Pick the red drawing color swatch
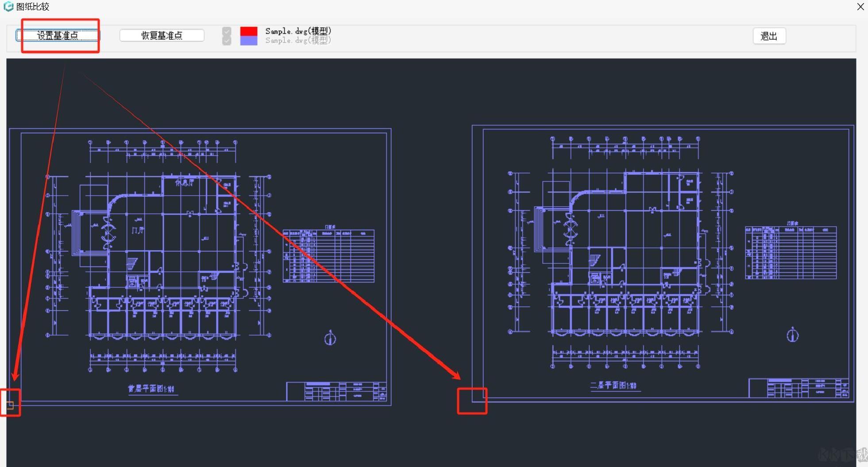Image resolution: width=868 pixels, height=467 pixels. pyautogui.click(x=249, y=31)
